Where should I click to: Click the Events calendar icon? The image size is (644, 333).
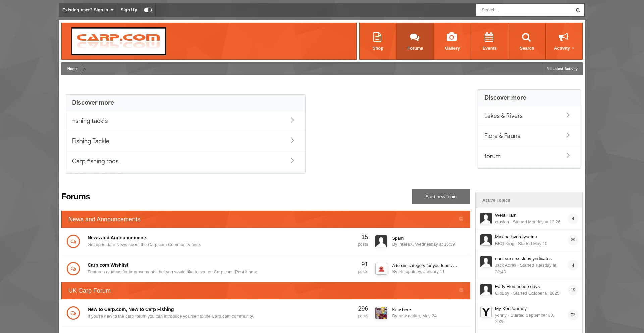489,37
